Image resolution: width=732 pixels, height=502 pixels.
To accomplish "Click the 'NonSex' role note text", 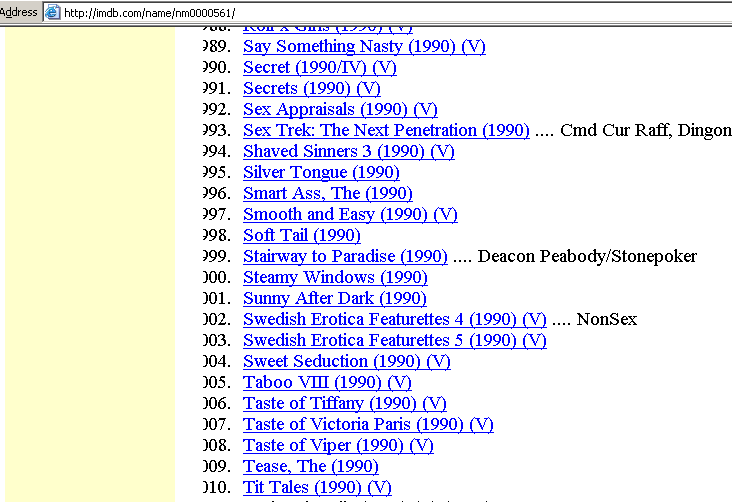I will click(x=607, y=320).
